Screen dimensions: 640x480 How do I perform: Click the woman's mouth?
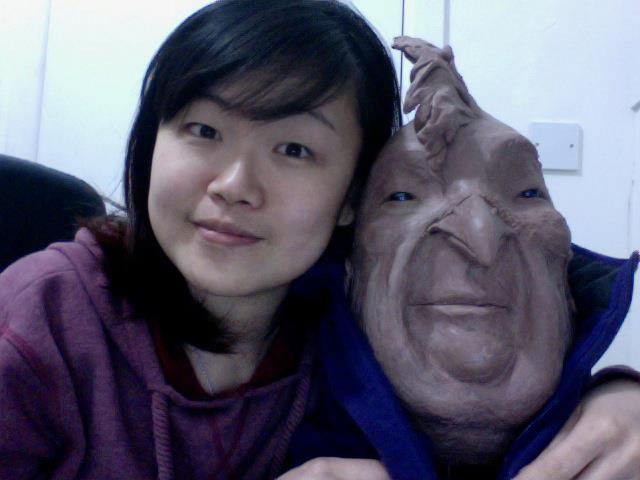point(226,234)
